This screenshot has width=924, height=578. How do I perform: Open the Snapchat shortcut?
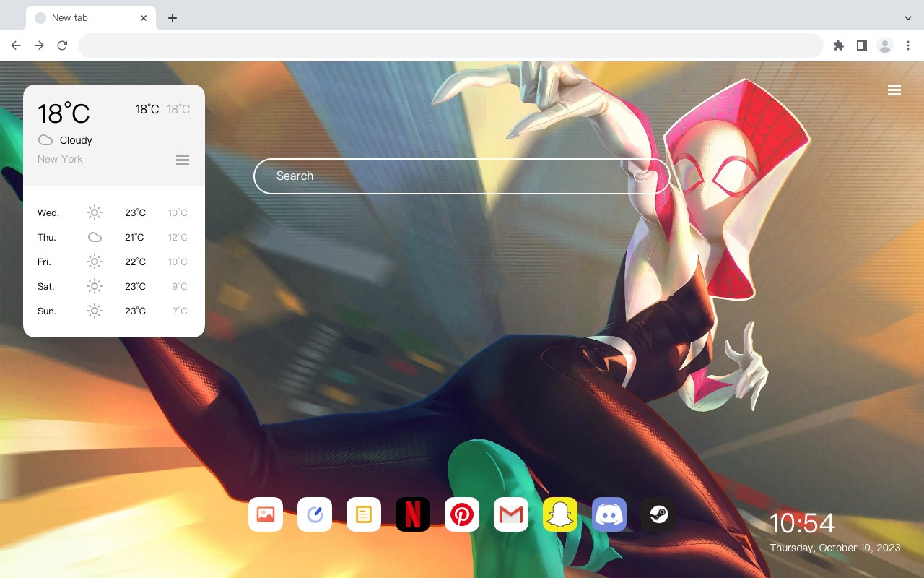[560, 514]
